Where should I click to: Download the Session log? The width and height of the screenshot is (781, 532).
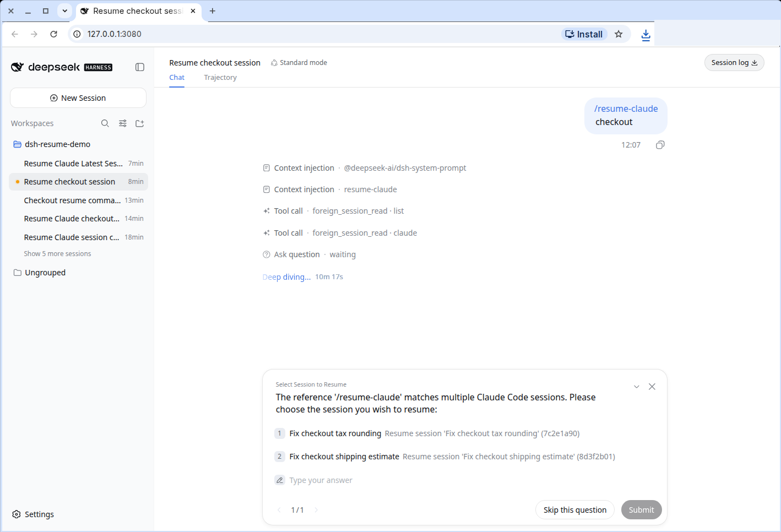[x=734, y=63]
